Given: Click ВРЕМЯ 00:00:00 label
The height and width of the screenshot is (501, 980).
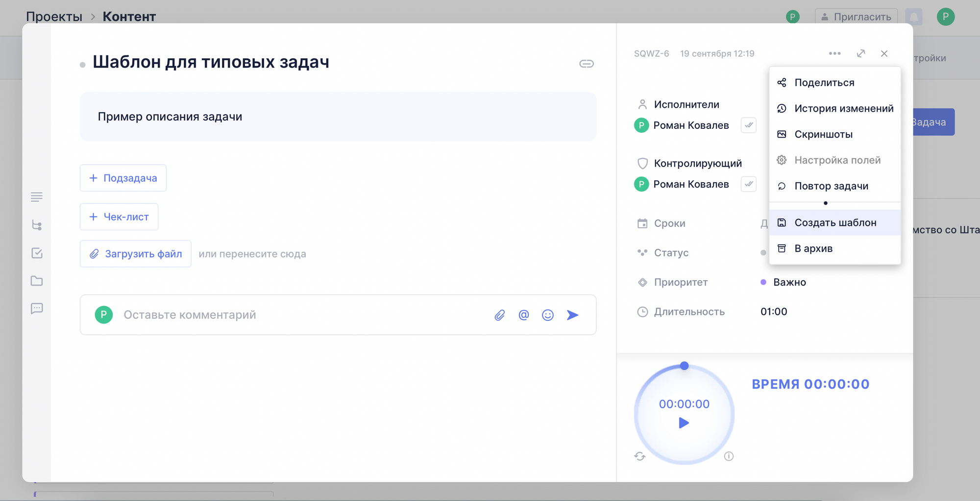Looking at the screenshot, I should point(810,384).
